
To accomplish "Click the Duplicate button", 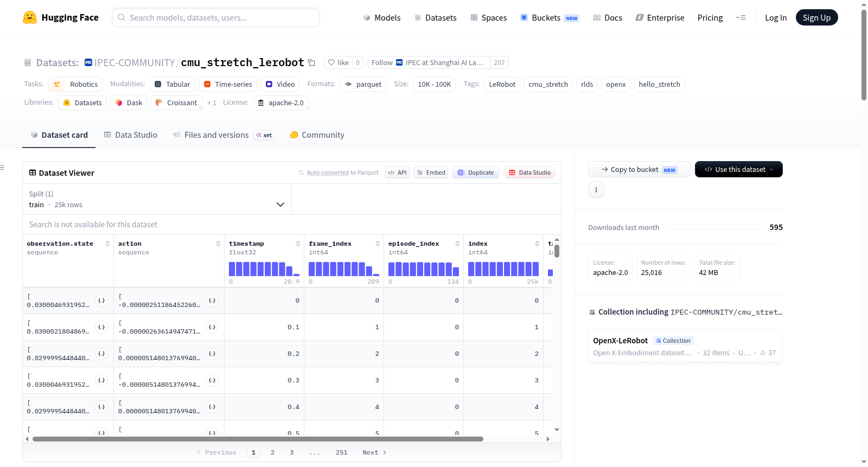I will click(x=476, y=172).
